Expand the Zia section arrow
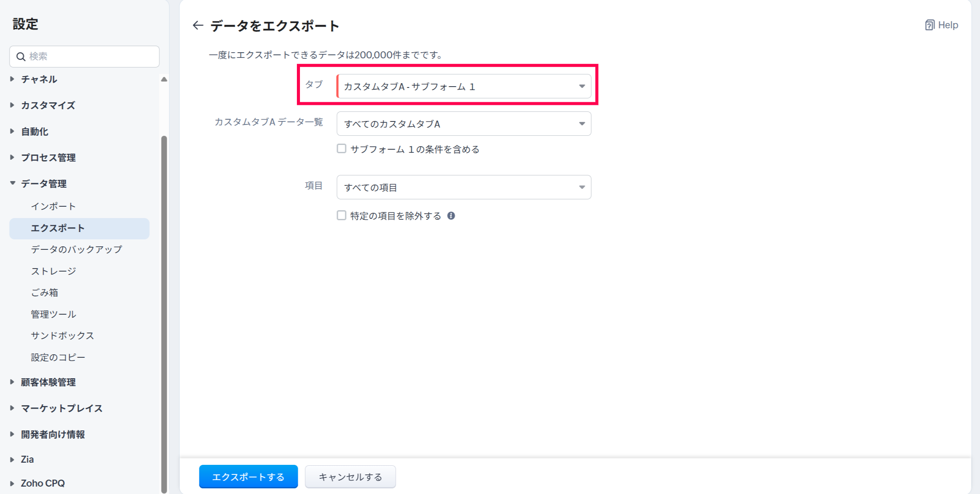The width and height of the screenshot is (980, 494). click(12, 459)
